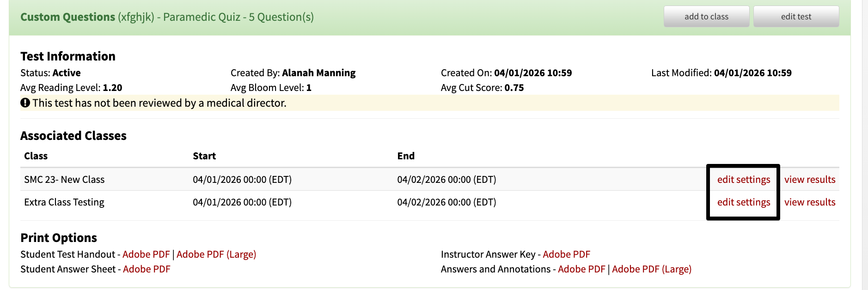
Task: Click the 'edit test' button
Action: (796, 17)
